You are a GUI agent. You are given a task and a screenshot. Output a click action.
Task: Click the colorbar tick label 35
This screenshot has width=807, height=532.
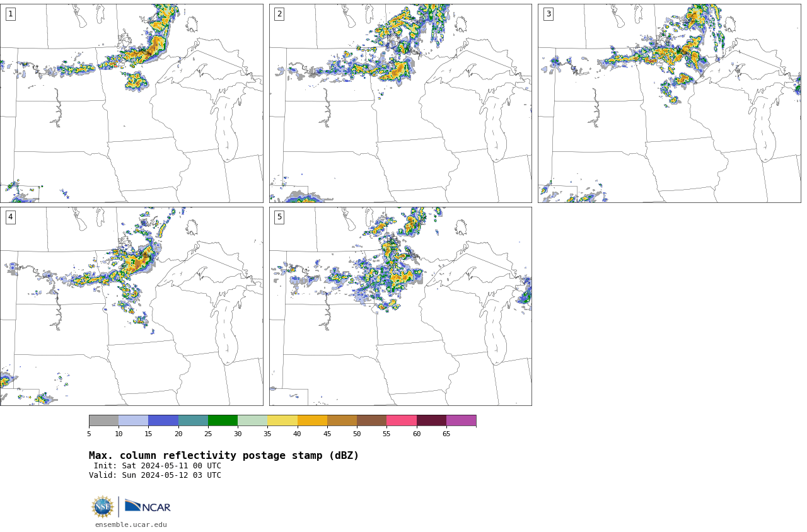tap(267, 434)
